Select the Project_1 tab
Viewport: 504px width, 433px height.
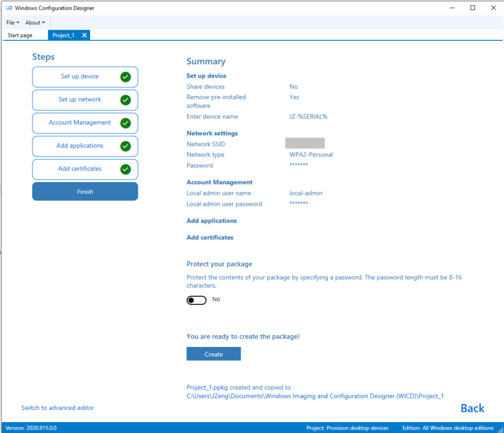[x=63, y=35]
